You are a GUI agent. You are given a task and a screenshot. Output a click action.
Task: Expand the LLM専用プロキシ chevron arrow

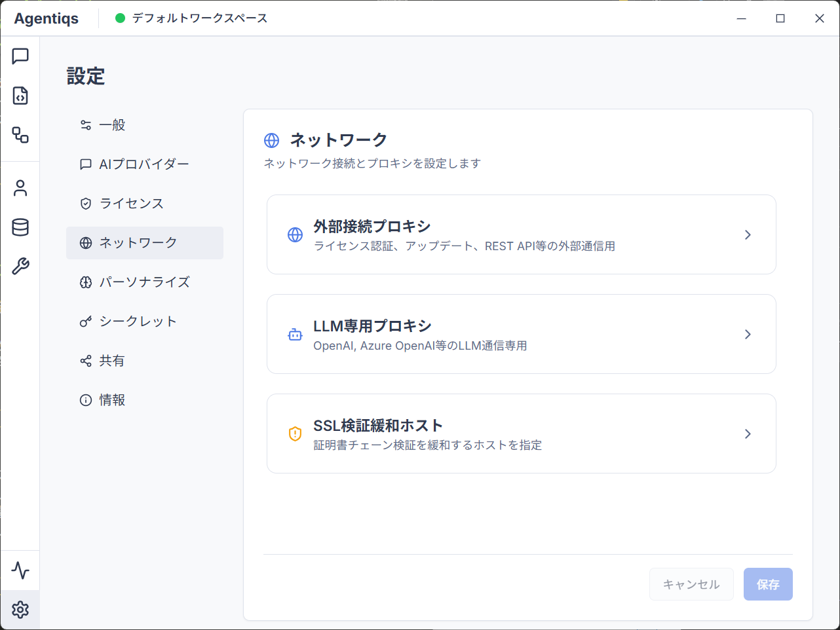pyautogui.click(x=748, y=334)
